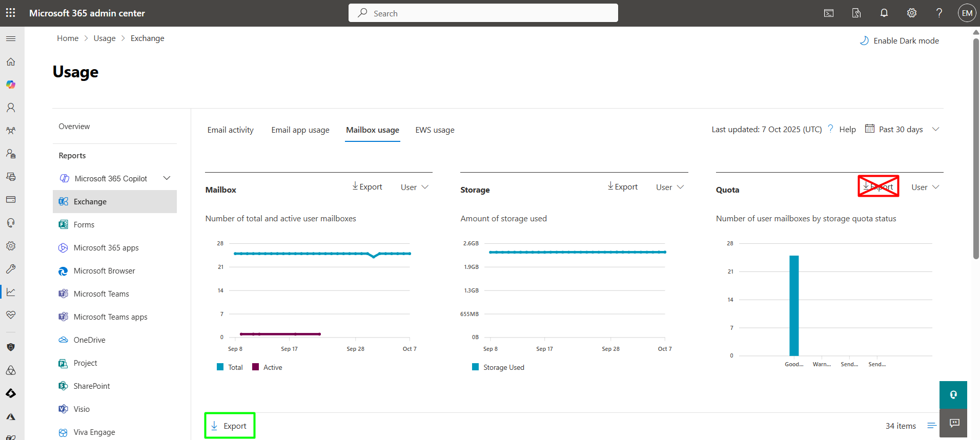
Task: Open the feedback chat button
Action: coord(953,423)
